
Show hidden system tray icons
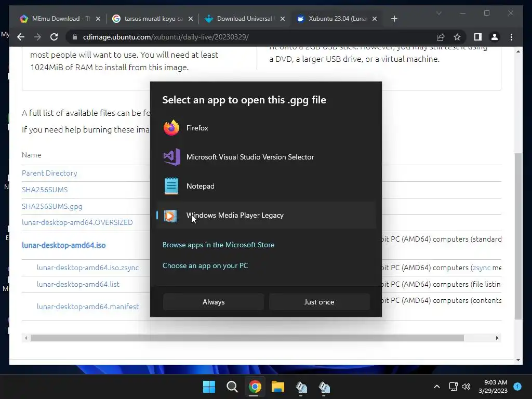[437, 387]
